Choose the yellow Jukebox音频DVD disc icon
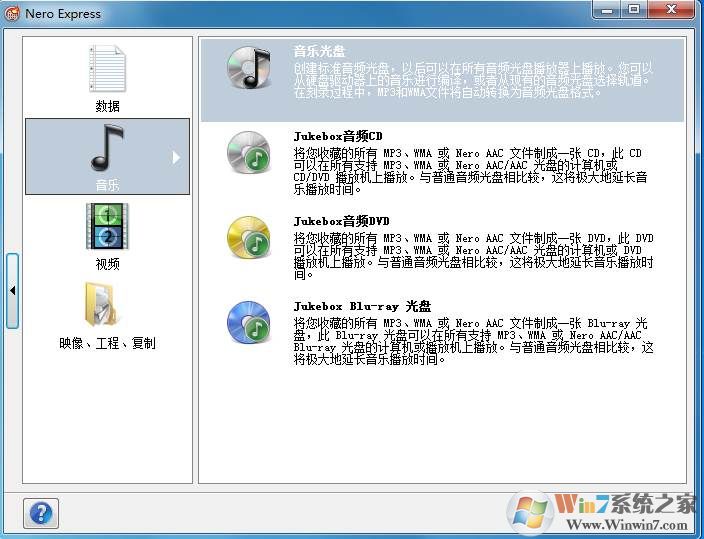The image size is (704, 539). point(248,238)
